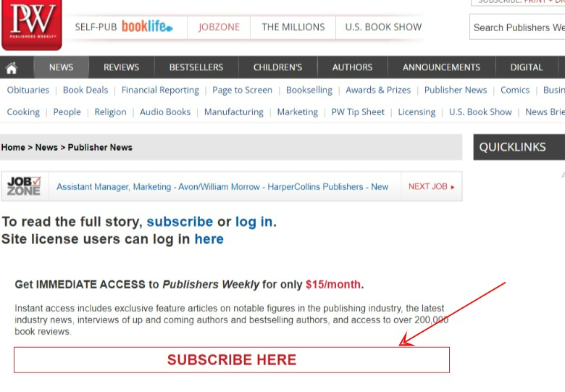
Task: Visit The Millions top link
Action: click(x=293, y=27)
